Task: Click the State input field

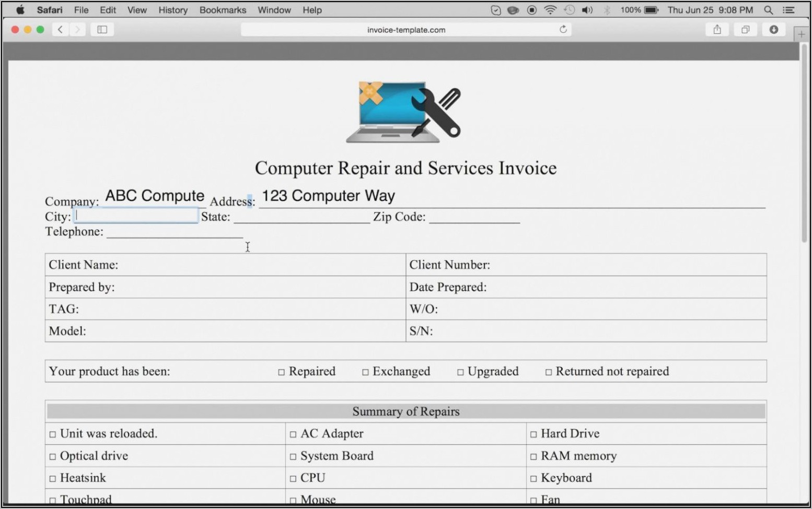Action: [301, 217]
